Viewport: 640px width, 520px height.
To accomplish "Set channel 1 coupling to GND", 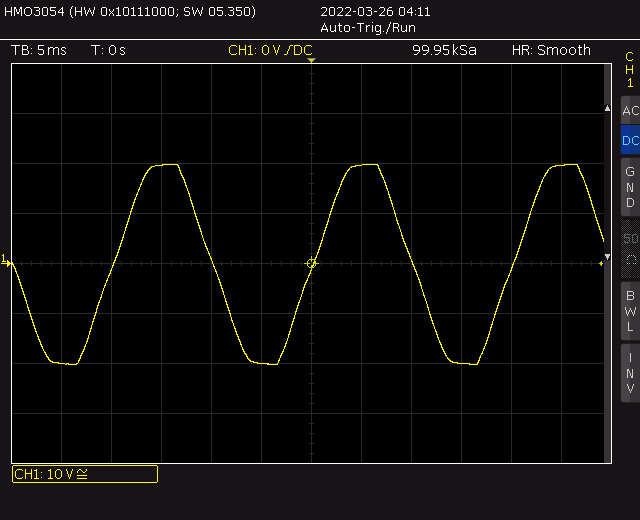I will point(629,187).
